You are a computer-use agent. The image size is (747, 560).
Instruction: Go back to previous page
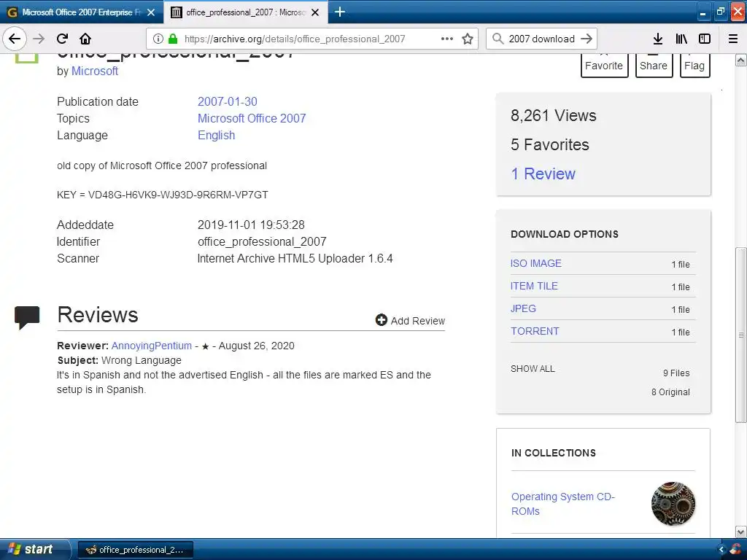coord(15,39)
